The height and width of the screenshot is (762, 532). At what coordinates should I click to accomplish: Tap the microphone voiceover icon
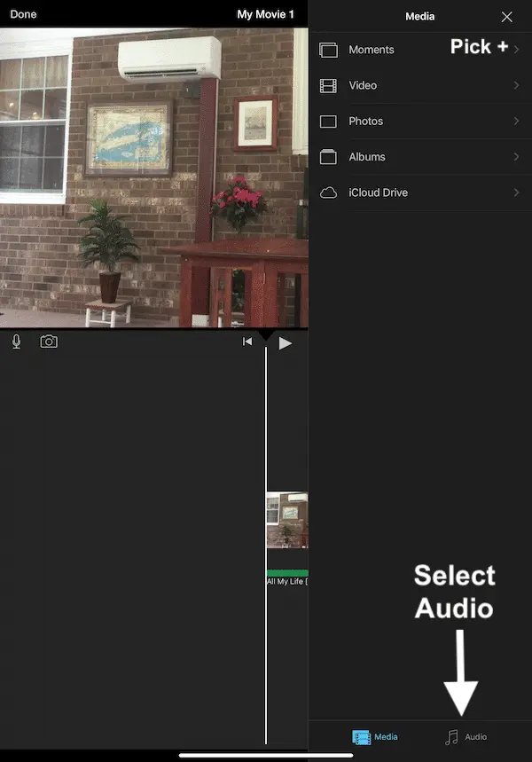tap(16, 342)
